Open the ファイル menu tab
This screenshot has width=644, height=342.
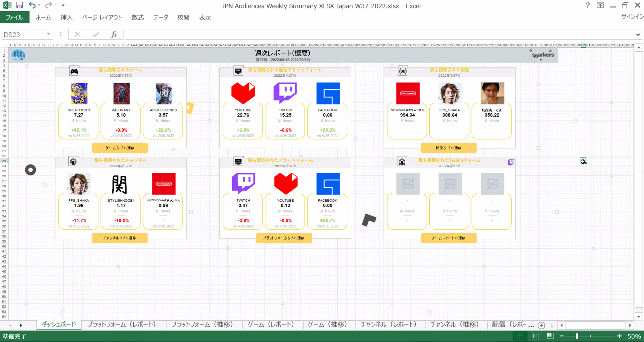[x=15, y=18]
